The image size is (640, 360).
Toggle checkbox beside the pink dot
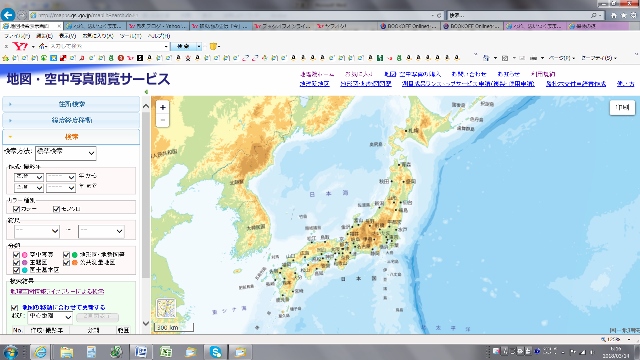[17, 255]
